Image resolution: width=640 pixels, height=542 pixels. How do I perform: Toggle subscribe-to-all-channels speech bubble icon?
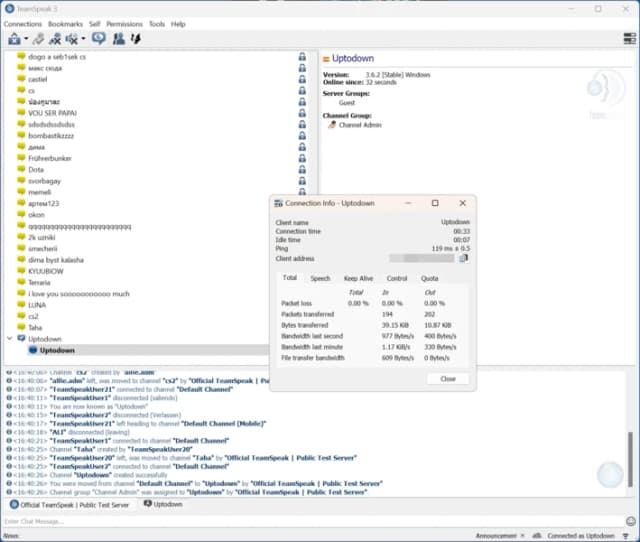pyautogui.click(x=98, y=39)
